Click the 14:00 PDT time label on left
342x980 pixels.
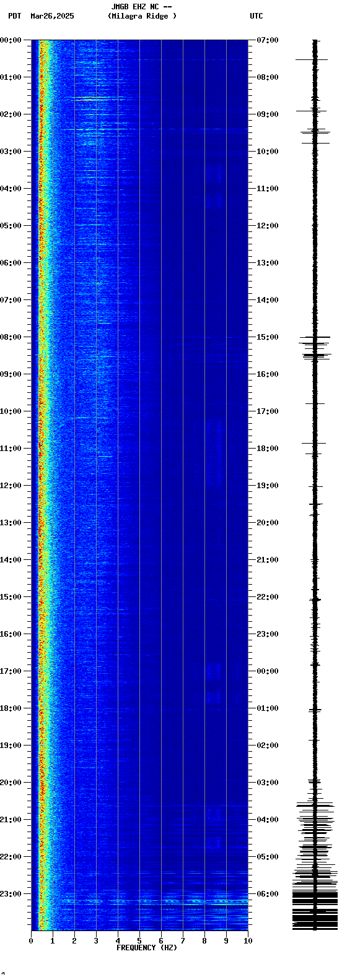pyautogui.click(x=11, y=560)
